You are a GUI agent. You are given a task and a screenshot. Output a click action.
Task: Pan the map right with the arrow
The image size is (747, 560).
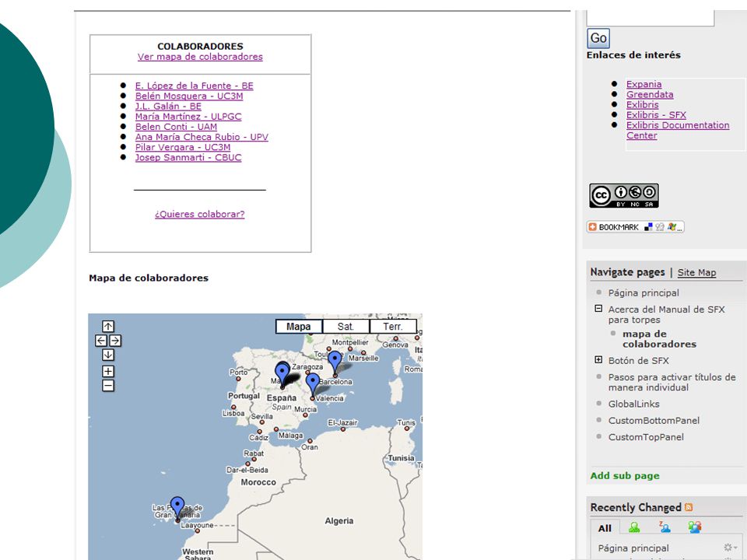115,341
